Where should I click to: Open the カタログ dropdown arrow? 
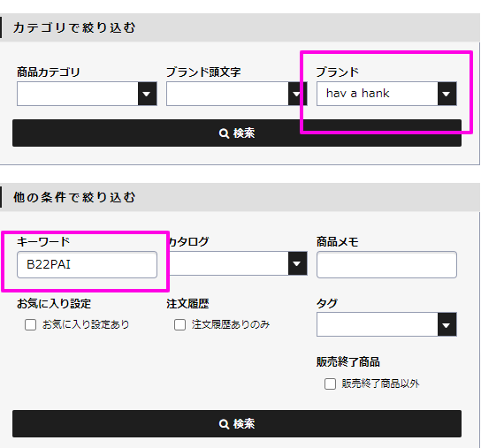click(x=297, y=263)
